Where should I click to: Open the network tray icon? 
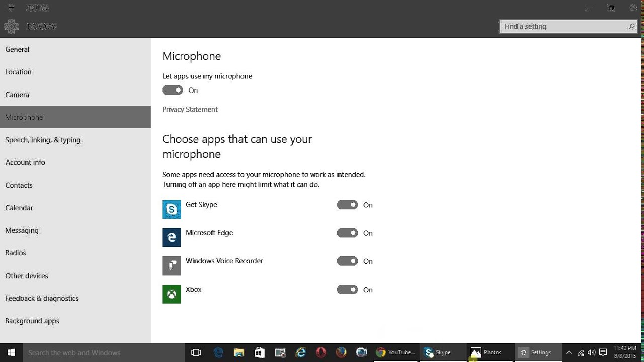point(581,352)
